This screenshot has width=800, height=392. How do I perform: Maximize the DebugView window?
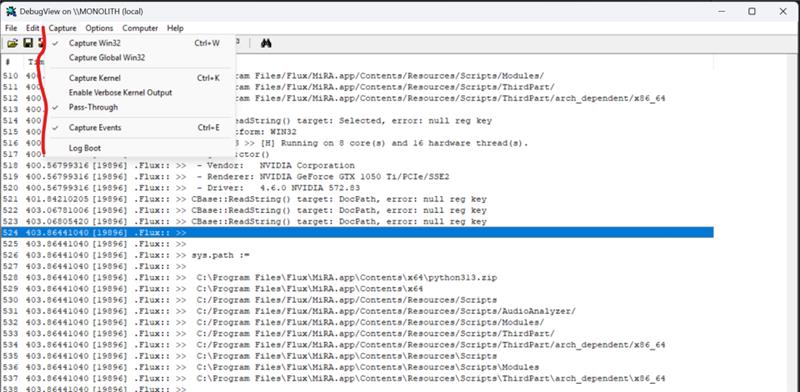pos(752,11)
